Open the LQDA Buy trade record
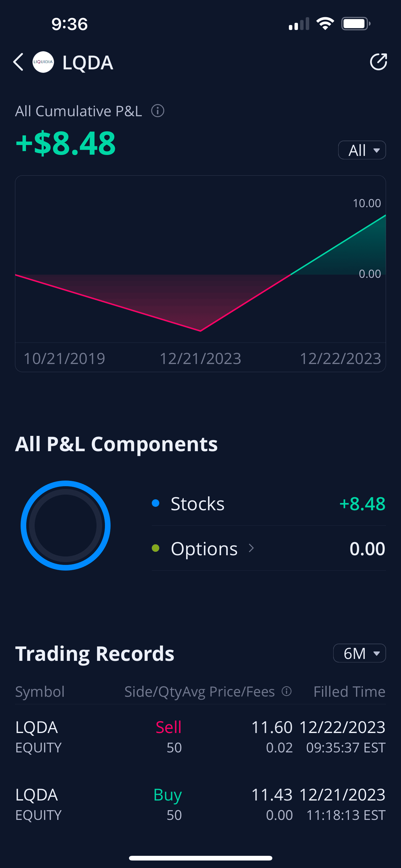Viewport: 401px width, 868px height. 200,804
